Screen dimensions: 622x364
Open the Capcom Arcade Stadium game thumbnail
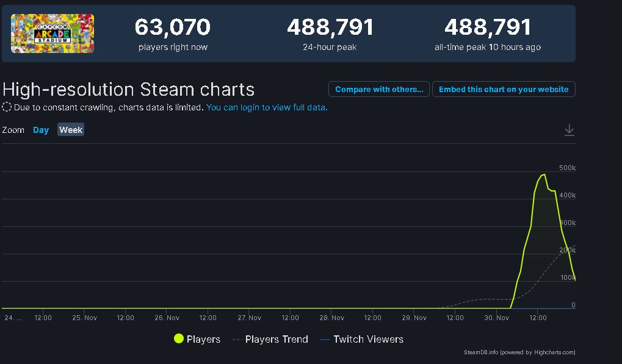coord(52,34)
